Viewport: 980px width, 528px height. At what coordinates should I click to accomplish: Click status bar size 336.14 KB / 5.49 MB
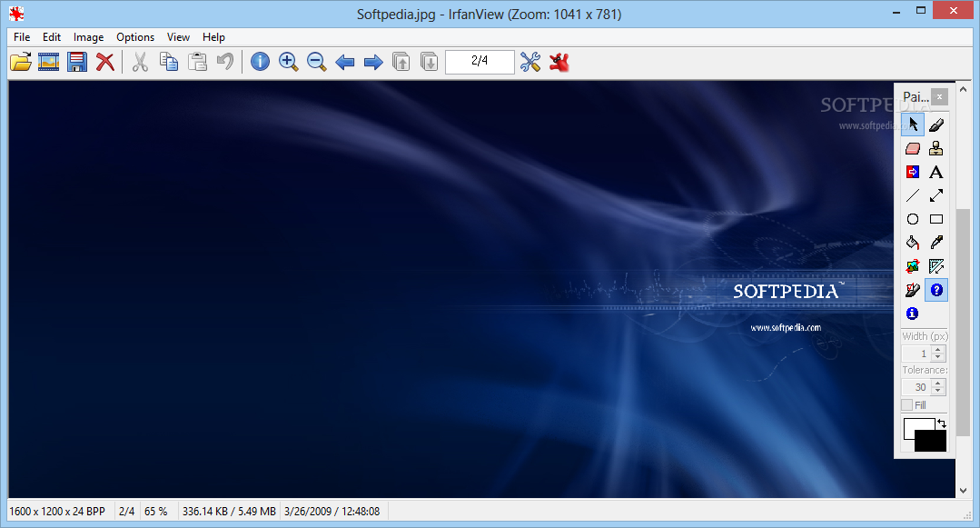click(x=229, y=511)
